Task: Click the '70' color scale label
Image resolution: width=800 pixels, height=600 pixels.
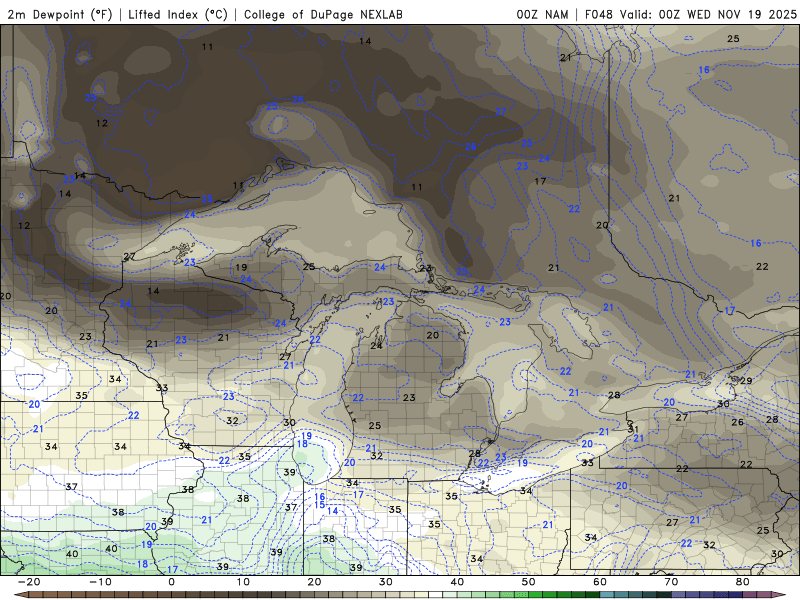Action: point(671,582)
